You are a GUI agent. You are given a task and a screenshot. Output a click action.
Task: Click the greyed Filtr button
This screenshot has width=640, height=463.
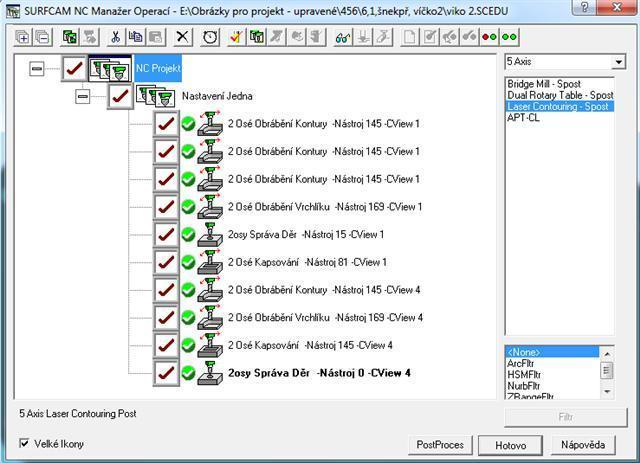click(x=566, y=417)
